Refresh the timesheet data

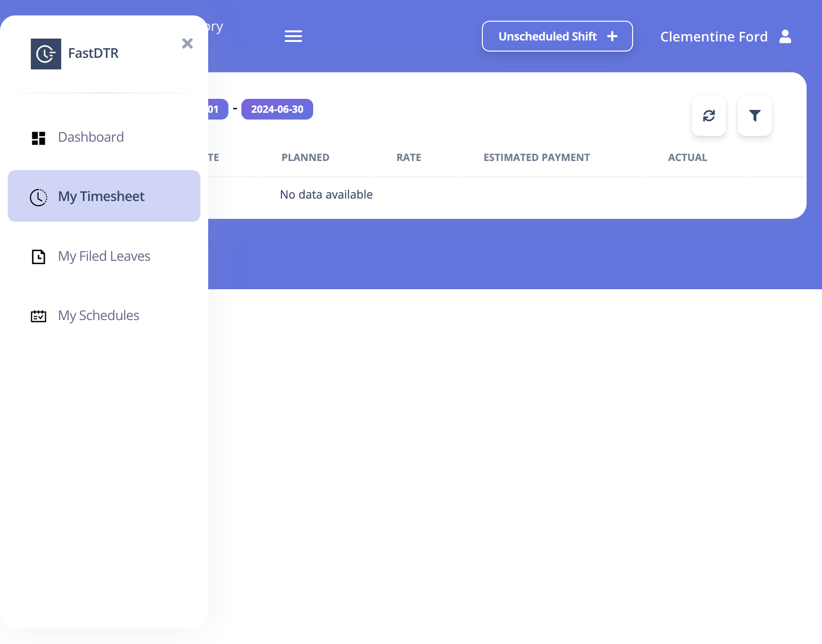709,116
